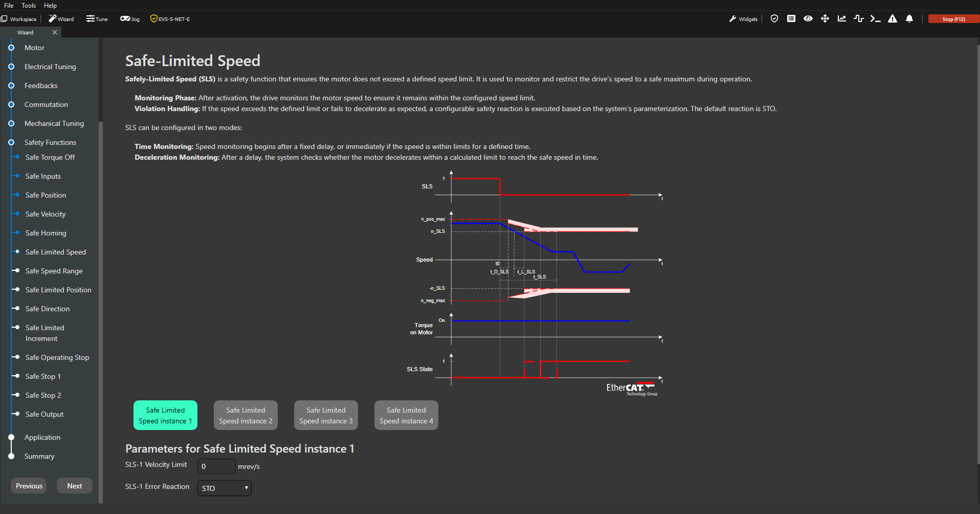Open the SLS-1 Error Reaction dropdown
Image resolution: width=980 pixels, height=514 pixels.
point(224,488)
